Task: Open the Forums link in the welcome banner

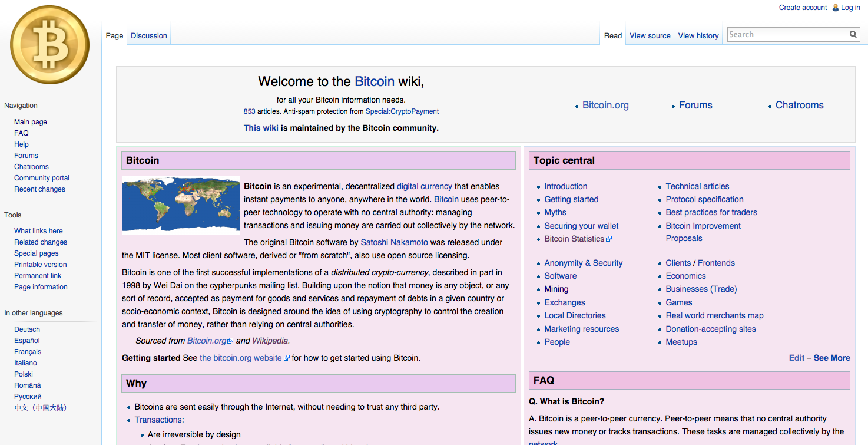Action: pyautogui.click(x=695, y=106)
